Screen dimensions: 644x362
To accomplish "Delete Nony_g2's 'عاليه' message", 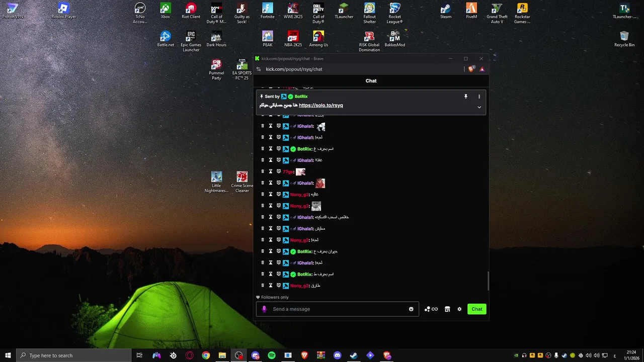I will 263,194.
